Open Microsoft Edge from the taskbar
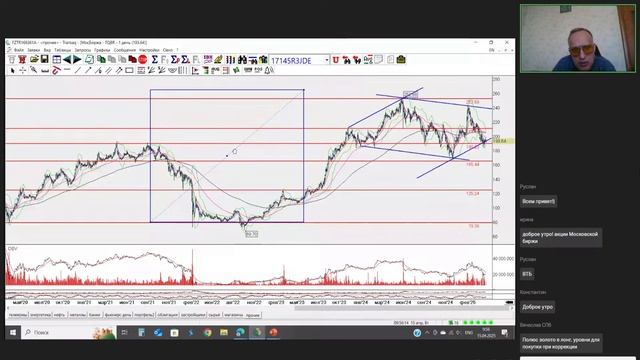640x360 pixels. 240,333
